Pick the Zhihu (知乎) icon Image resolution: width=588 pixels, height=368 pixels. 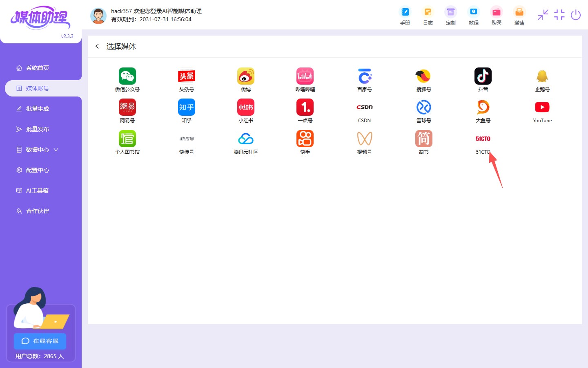pyautogui.click(x=186, y=108)
